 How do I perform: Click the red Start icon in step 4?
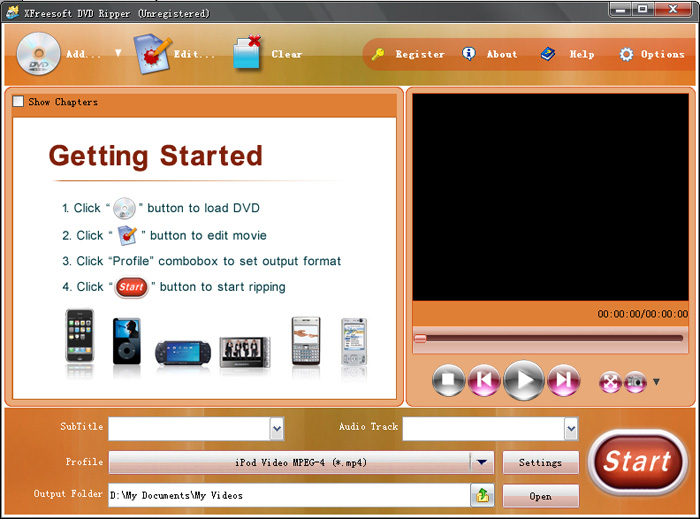click(x=131, y=287)
